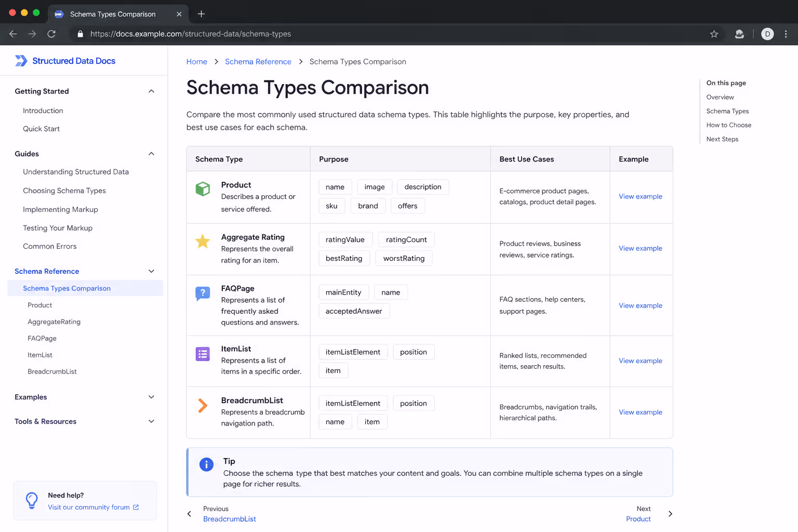Image resolution: width=798 pixels, height=532 pixels.
Task: Toggle the Schema Reference section chevron
Action: pyautogui.click(x=152, y=271)
